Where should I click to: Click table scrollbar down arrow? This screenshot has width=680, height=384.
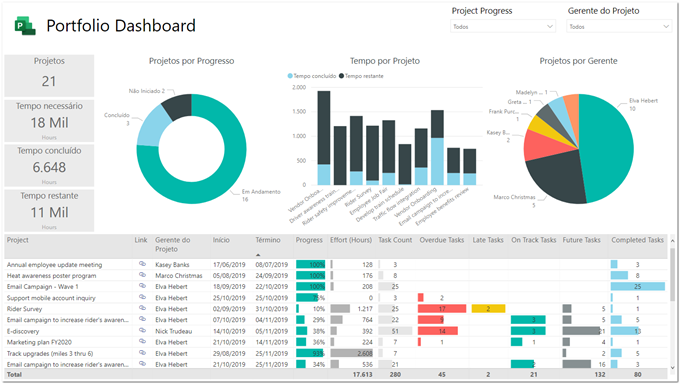pyautogui.click(x=673, y=368)
